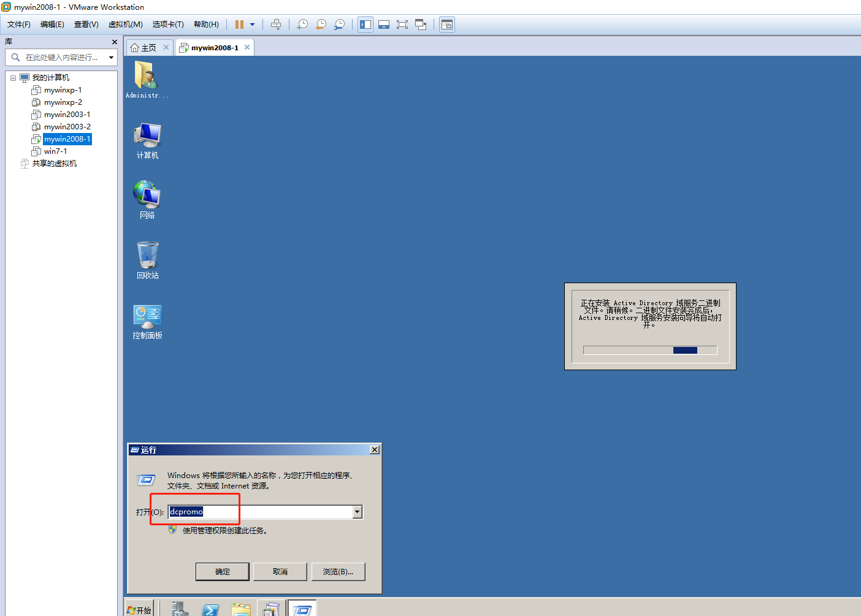Click the installer package taskbar button
The height and width of the screenshot is (616, 861).
pyautogui.click(x=271, y=609)
